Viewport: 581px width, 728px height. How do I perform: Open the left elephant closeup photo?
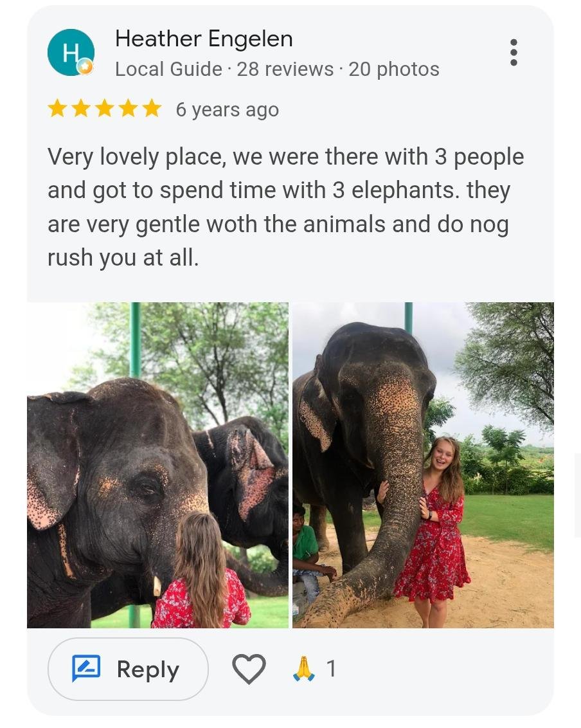(157, 465)
